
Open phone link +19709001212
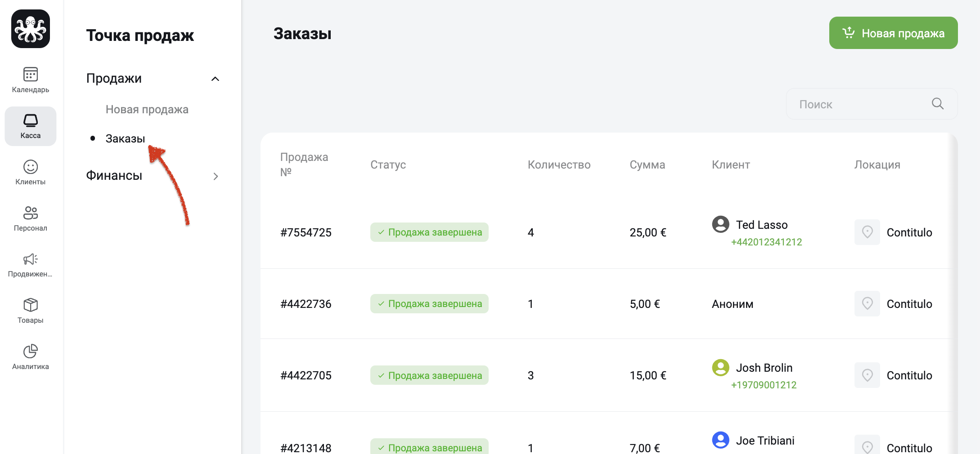pos(764,385)
